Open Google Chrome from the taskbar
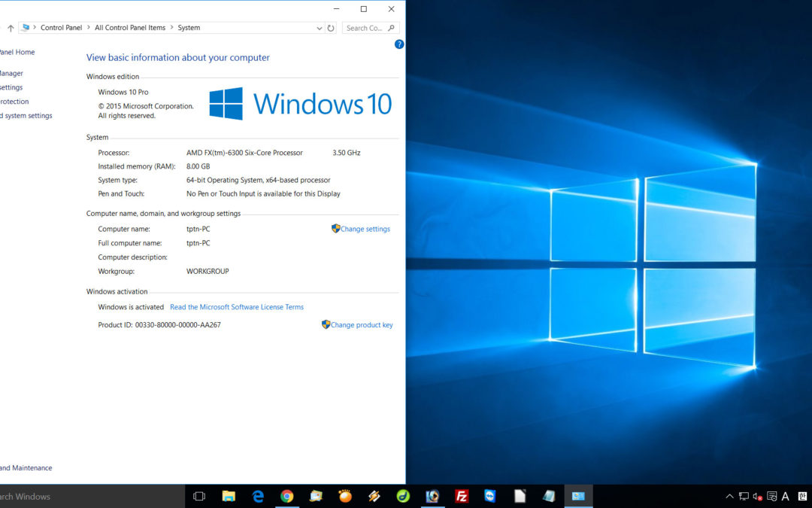Screen dimensions: 812x508 [286, 496]
